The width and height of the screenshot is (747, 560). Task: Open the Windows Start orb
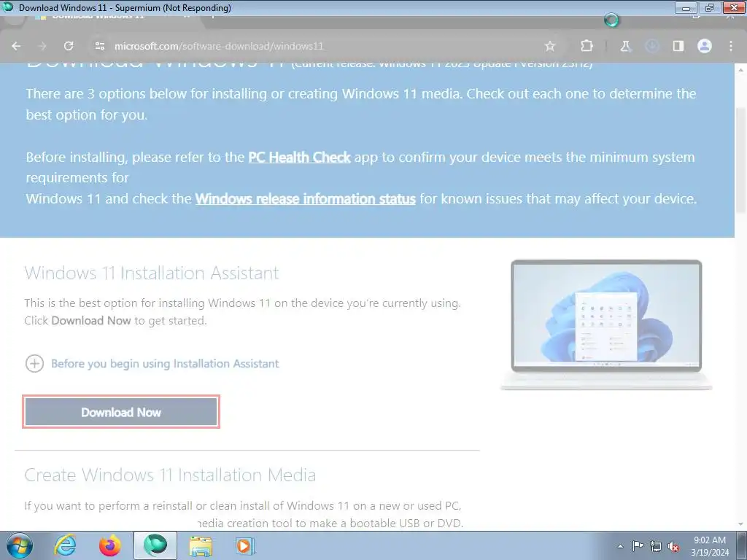(19, 545)
